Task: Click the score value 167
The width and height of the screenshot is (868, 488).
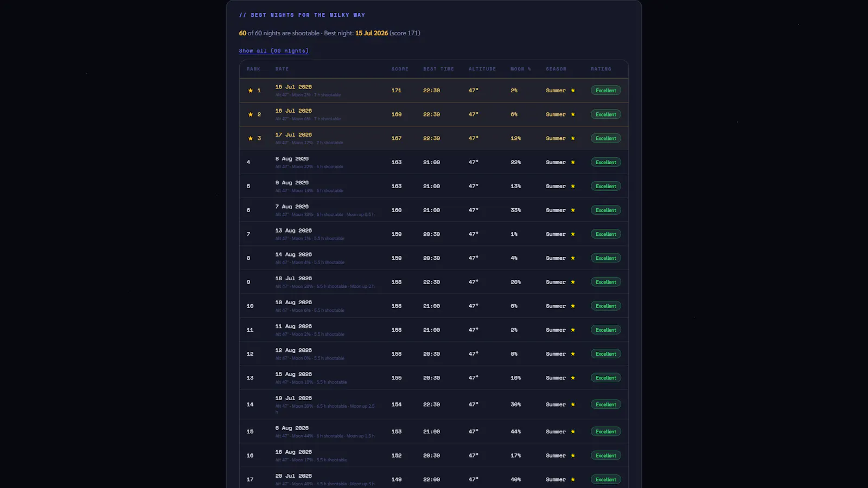Action: [397, 138]
